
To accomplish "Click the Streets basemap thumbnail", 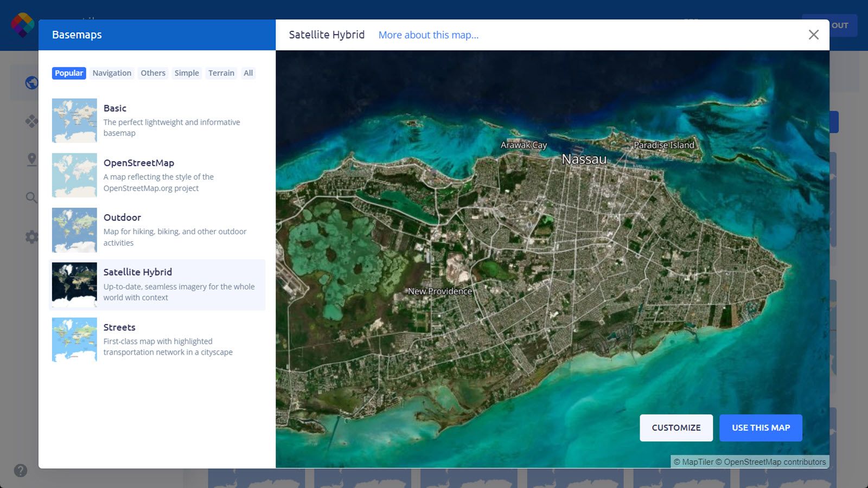I will (74, 339).
